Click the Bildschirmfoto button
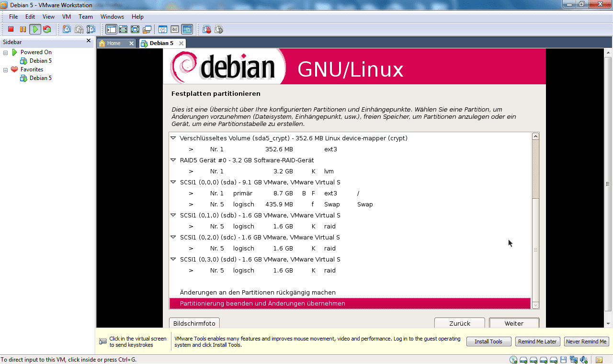613x364 pixels. [x=194, y=323]
